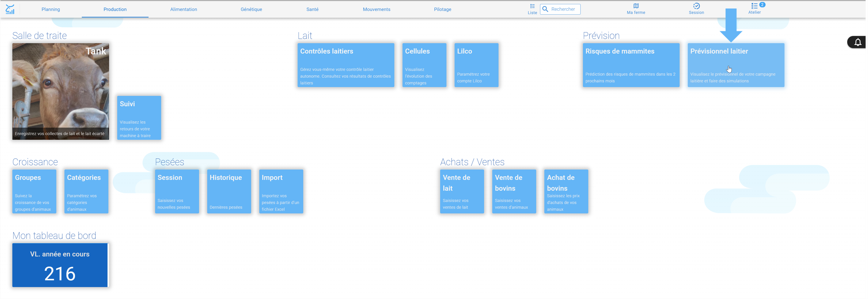Open the Pesées Session tile
This screenshot has height=299, width=868.
click(177, 192)
